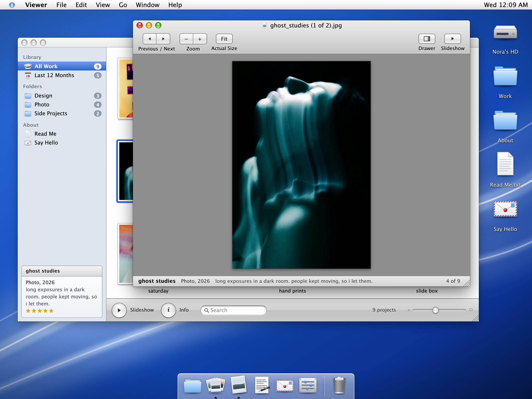Click the five-star rating in info panel
This screenshot has width=532, height=399.
point(40,311)
